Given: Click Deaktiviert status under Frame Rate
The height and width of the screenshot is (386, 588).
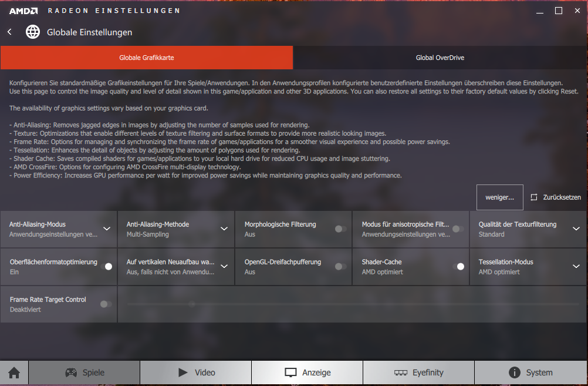Looking at the screenshot, I should 25,310.
